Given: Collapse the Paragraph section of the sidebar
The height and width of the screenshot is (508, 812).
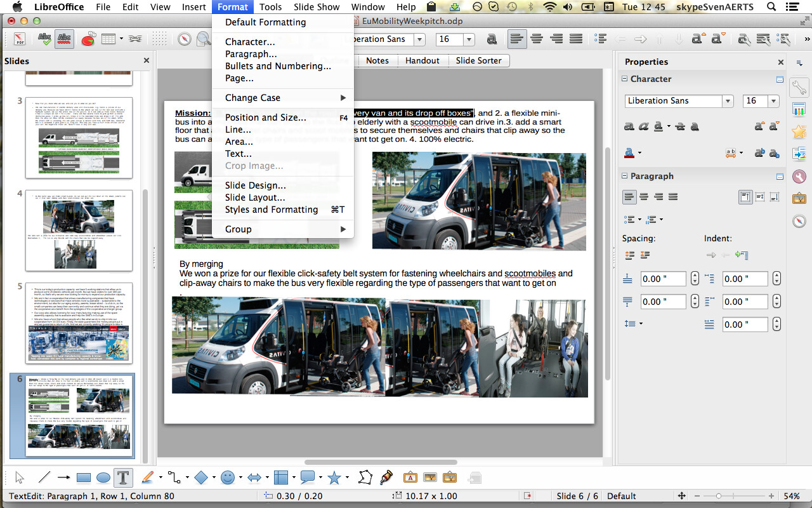Looking at the screenshot, I should click(625, 176).
